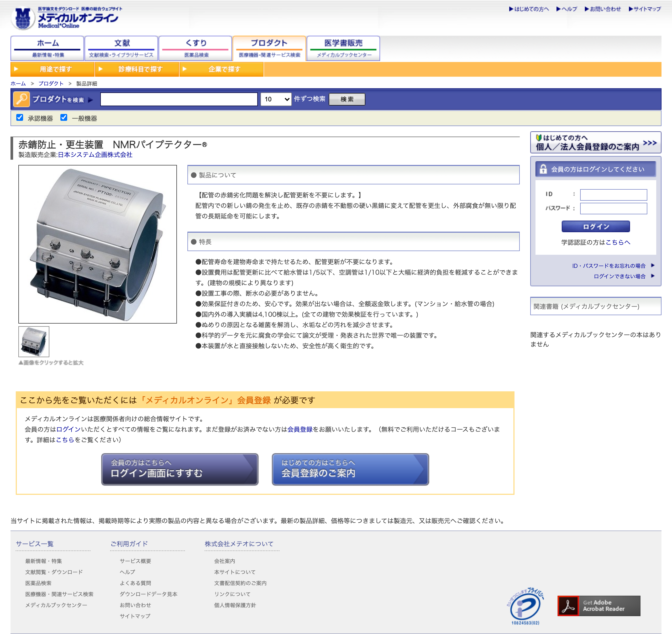The image size is (672, 634).
Task: Open footer link 会社案内
Action: 225,561
